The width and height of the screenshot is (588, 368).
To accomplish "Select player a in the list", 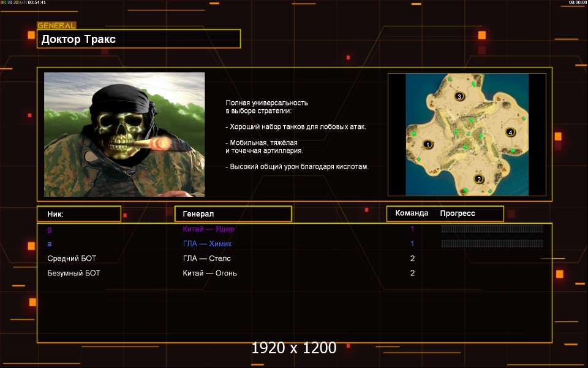I will coord(50,243).
